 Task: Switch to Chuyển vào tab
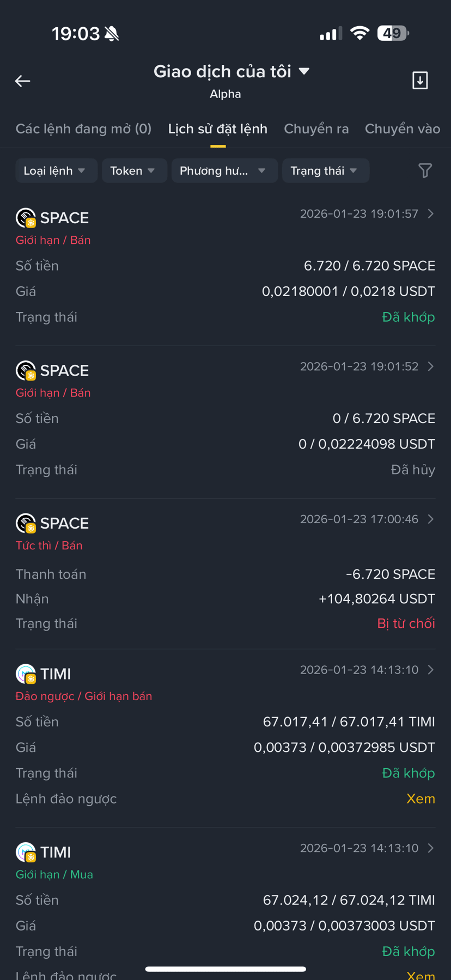point(403,129)
